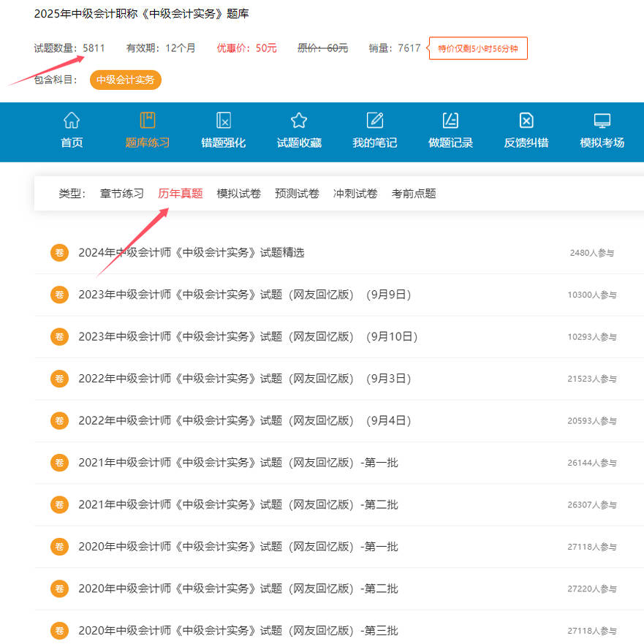Switch to 模拟试卷 type
Screen dimensions: 644x644
click(238, 194)
